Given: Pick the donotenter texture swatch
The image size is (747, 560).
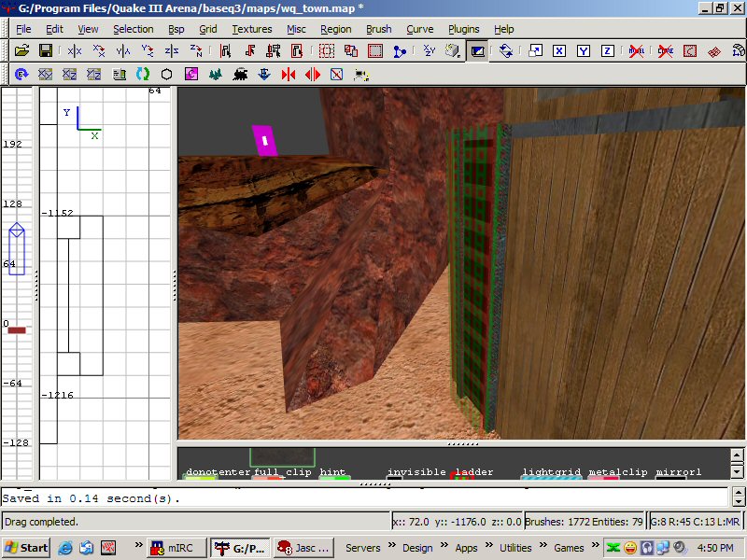Looking at the screenshot, I should [200, 477].
